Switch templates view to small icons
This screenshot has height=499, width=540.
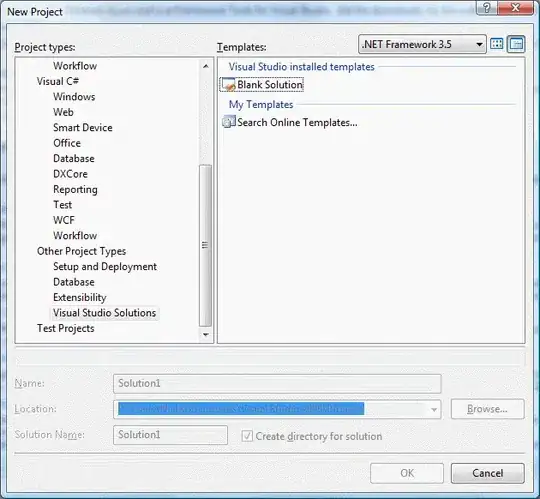(516, 44)
